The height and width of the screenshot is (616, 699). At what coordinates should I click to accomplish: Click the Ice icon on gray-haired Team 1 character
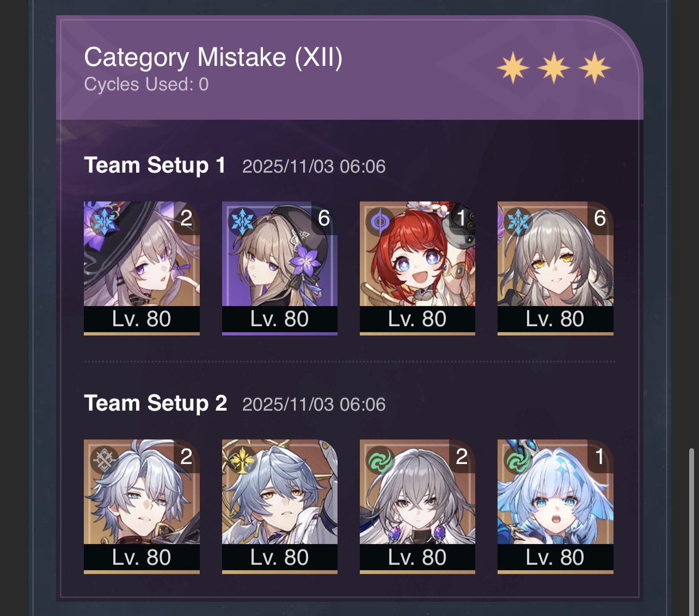[517, 222]
